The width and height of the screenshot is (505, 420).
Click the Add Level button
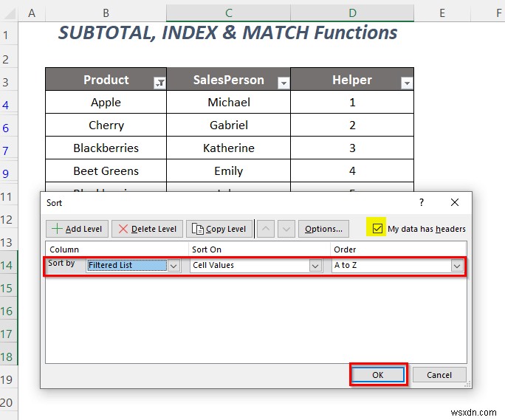point(77,229)
